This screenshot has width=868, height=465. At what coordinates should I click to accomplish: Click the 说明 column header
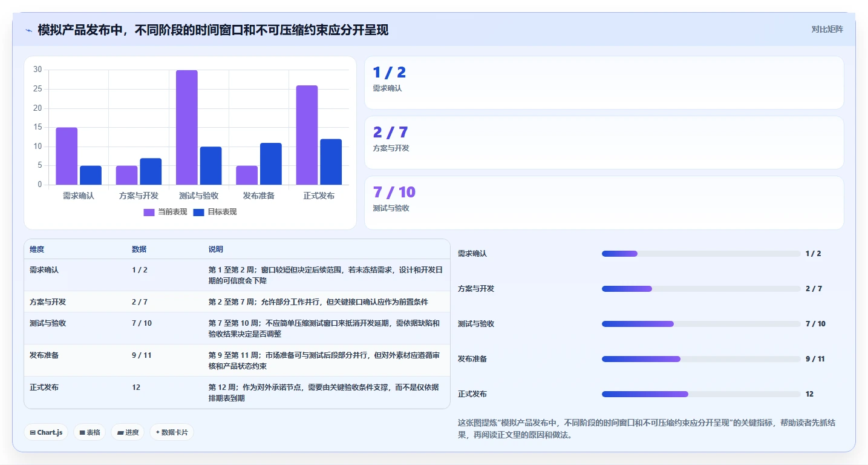point(216,249)
